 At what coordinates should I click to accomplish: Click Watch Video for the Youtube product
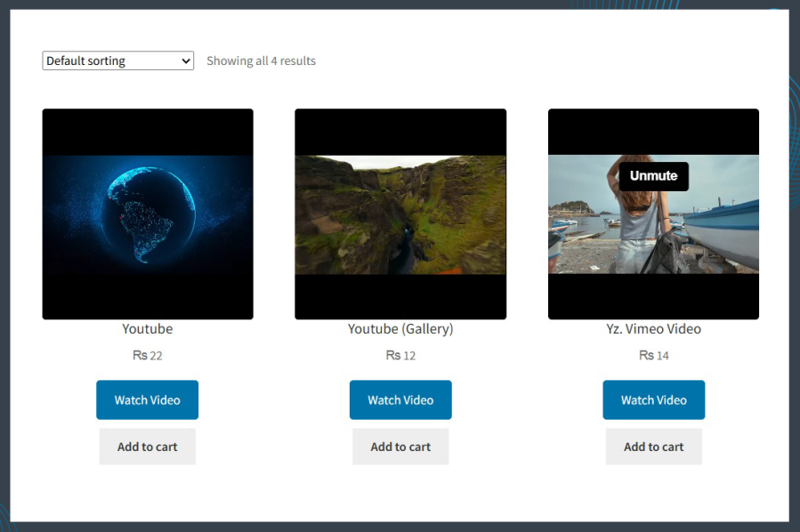click(x=147, y=399)
